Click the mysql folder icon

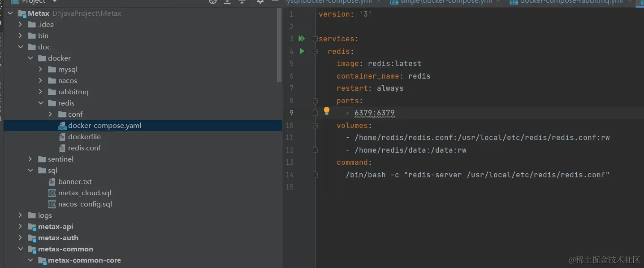pos(52,70)
